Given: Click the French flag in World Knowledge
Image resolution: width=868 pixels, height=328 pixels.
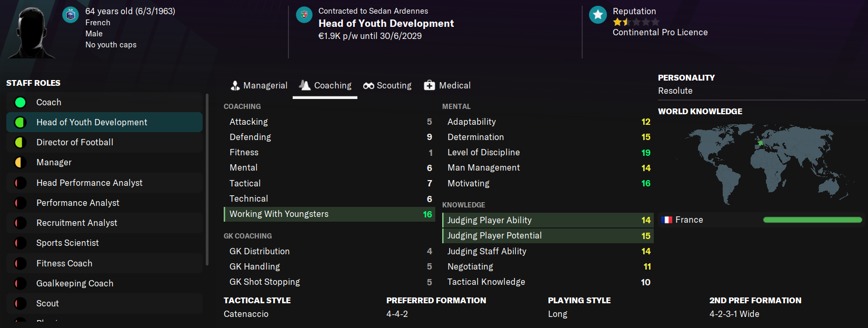Looking at the screenshot, I should click(667, 220).
